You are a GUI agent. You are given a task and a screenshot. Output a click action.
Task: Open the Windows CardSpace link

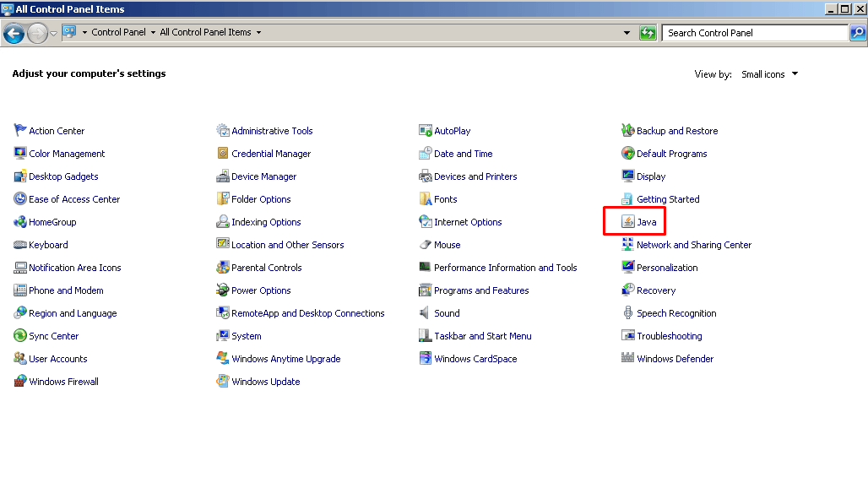[x=475, y=359]
